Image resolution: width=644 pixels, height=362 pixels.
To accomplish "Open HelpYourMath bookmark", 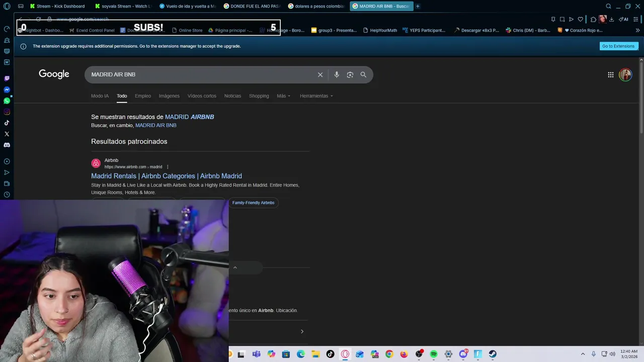I will (x=380, y=30).
